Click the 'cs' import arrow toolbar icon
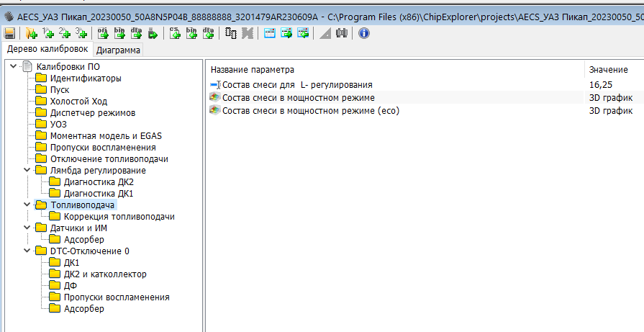 (x=175, y=33)
